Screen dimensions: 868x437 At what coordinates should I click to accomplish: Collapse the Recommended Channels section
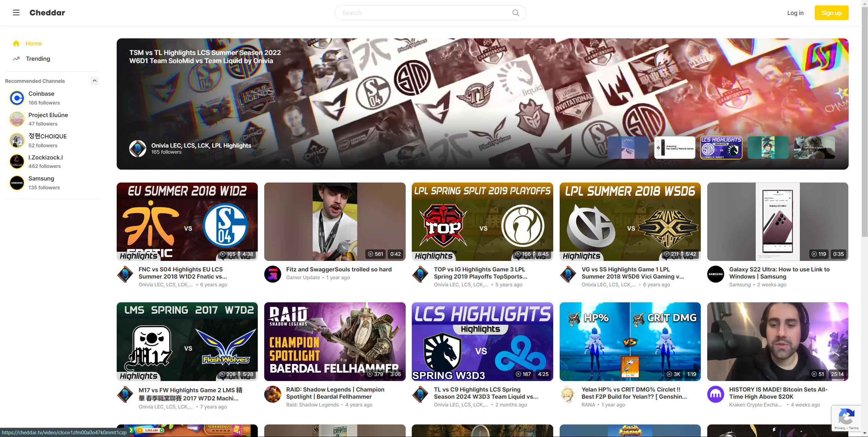pos(95,81)
